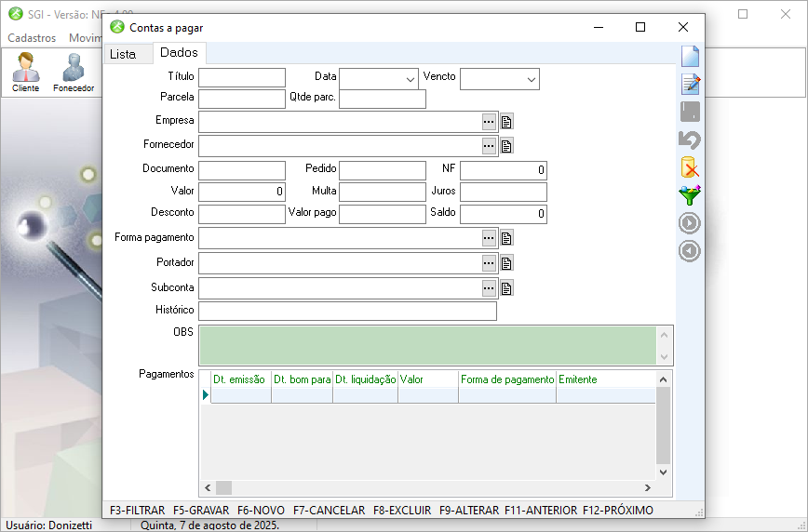Click the Histórico input field
Viewport: 808px width, 532px height.
coord(348,311)
